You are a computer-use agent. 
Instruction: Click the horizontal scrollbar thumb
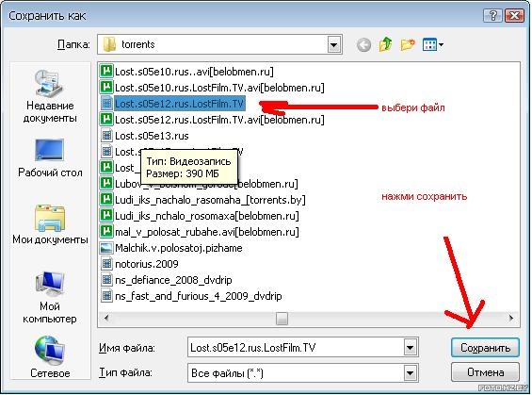coord(282,319)
